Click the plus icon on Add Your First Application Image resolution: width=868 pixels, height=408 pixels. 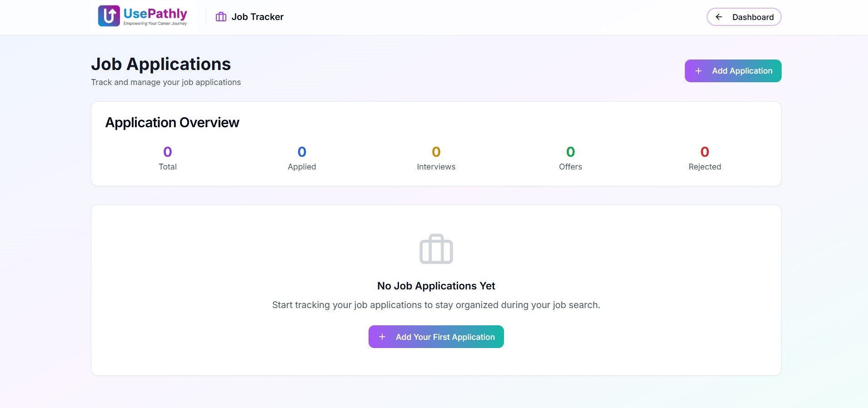pyautogui.click(x=382, y=337)
